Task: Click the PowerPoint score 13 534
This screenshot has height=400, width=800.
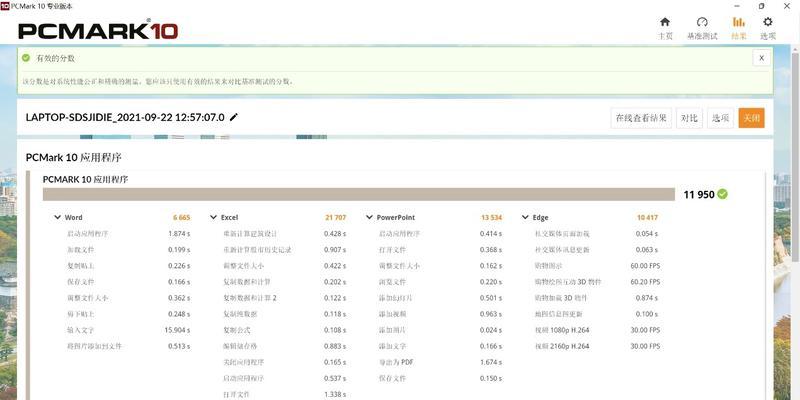Action: tap(491, 217)
